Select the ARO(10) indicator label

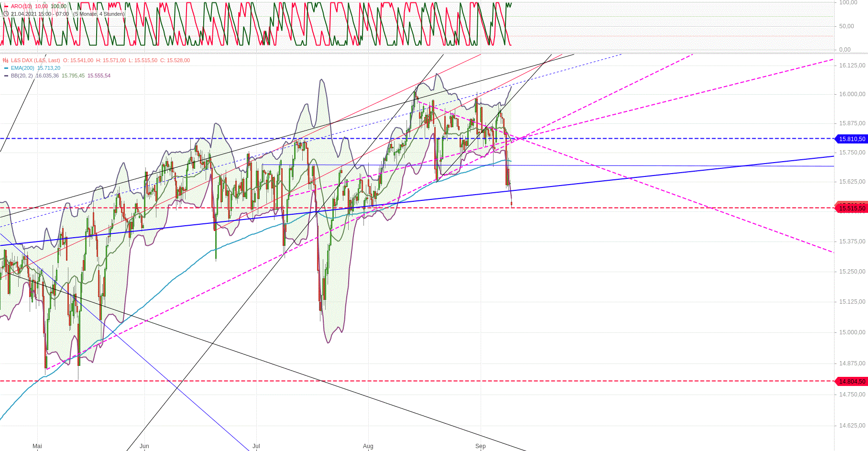22,6
